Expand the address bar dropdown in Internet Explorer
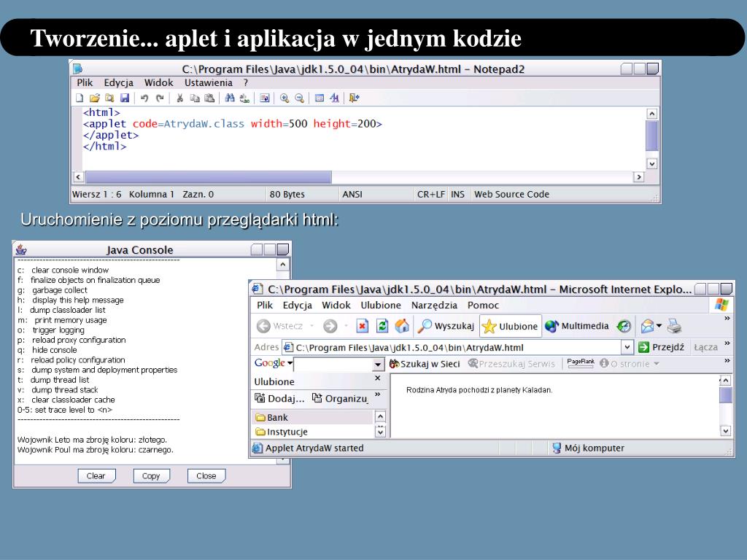This screenshot has height=560, width=747. [x=627, y=348]
